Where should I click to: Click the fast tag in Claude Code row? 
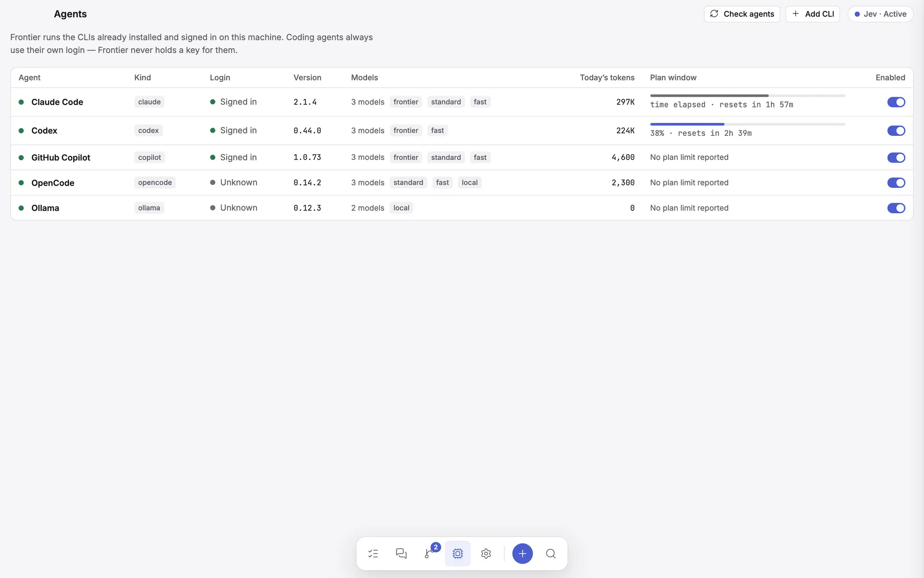(x=480, y=102)
